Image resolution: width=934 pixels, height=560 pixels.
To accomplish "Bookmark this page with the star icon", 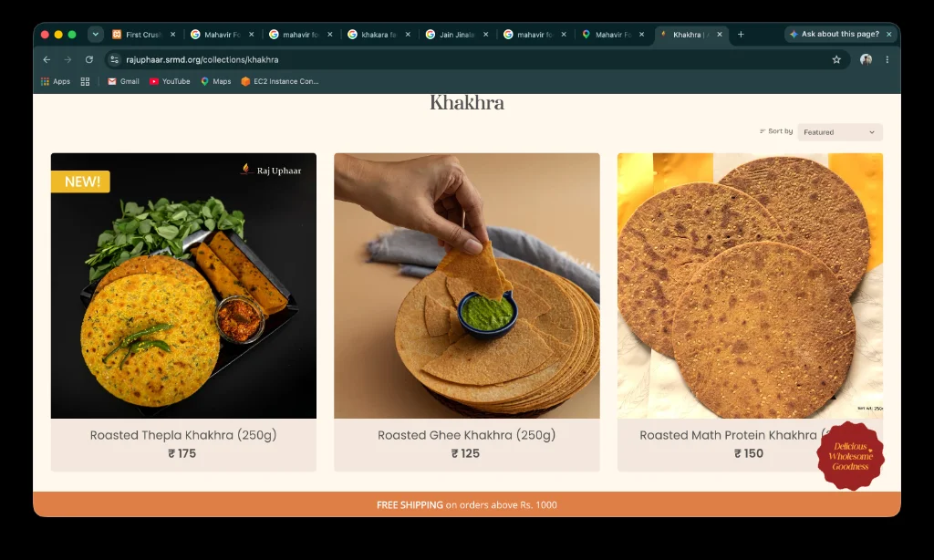I will 836,59.
